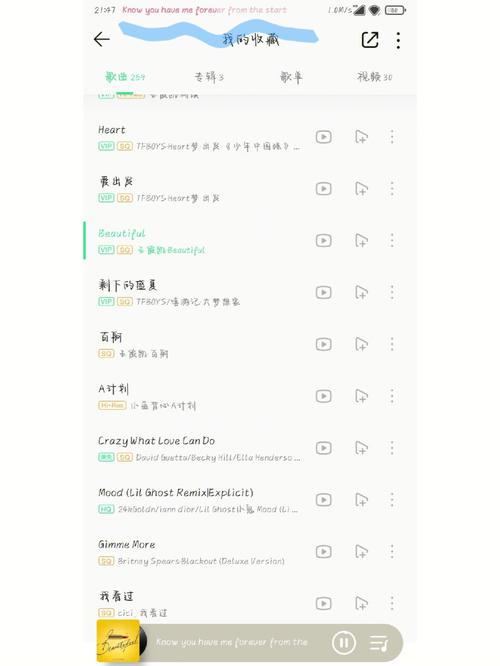500x666 pixels.
Task: Open the playlist queue icon in player bar
Action: 379,643
